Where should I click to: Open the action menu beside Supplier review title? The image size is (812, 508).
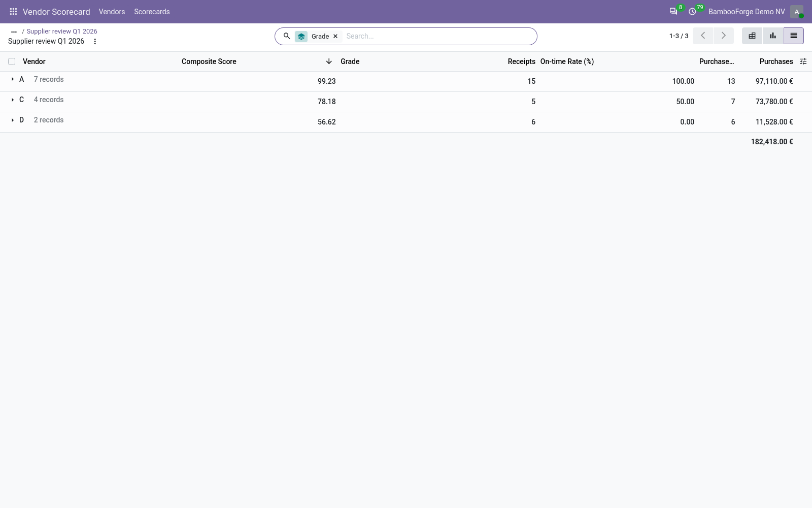[95, 42]
